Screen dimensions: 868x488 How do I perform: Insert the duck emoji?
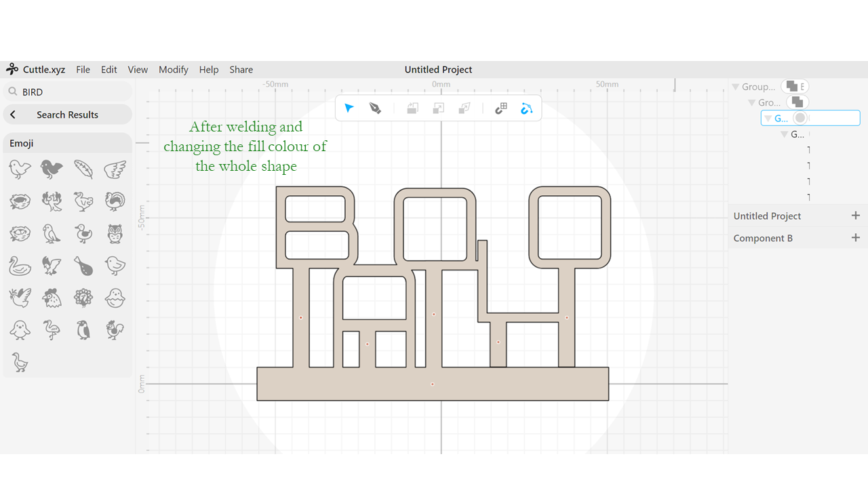pos(83,233)
